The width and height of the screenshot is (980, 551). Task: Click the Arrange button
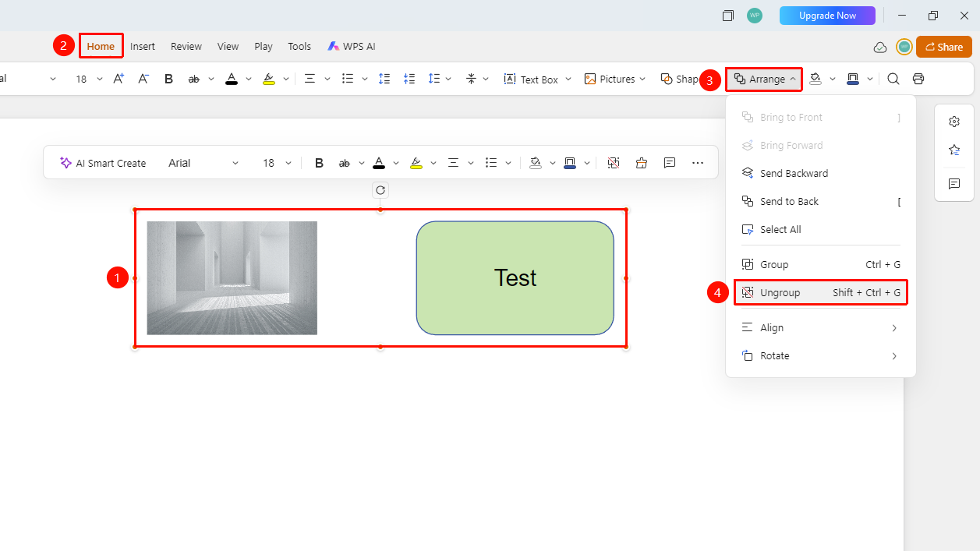[765, 79]
